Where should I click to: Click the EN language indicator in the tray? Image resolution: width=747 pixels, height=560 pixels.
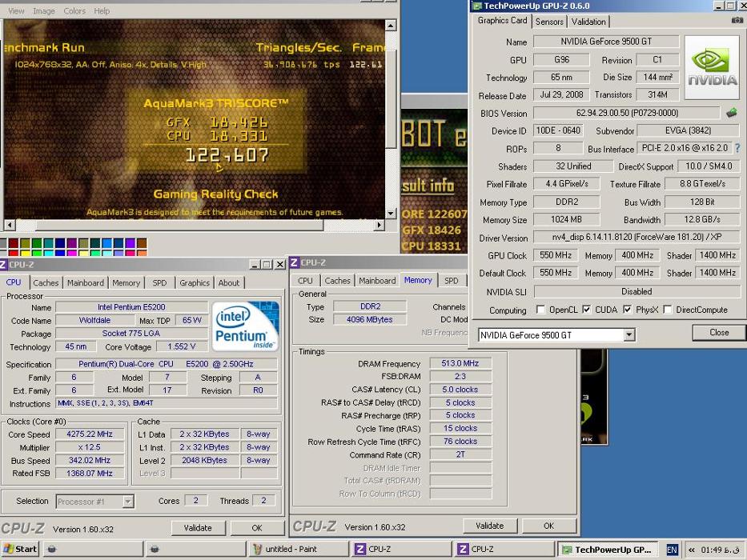pos(672,550)
